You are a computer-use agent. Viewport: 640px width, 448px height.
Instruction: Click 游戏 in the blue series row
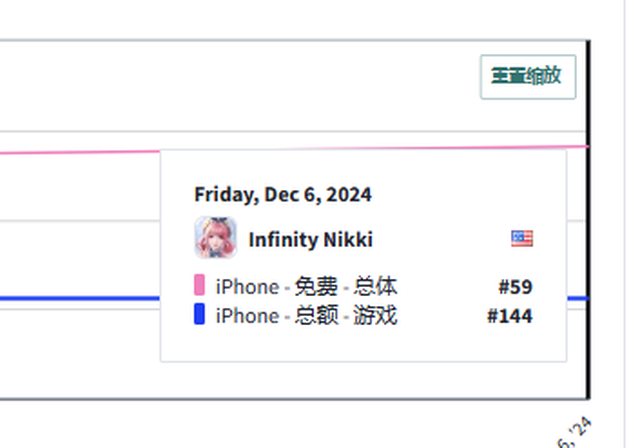pos(376,316)
